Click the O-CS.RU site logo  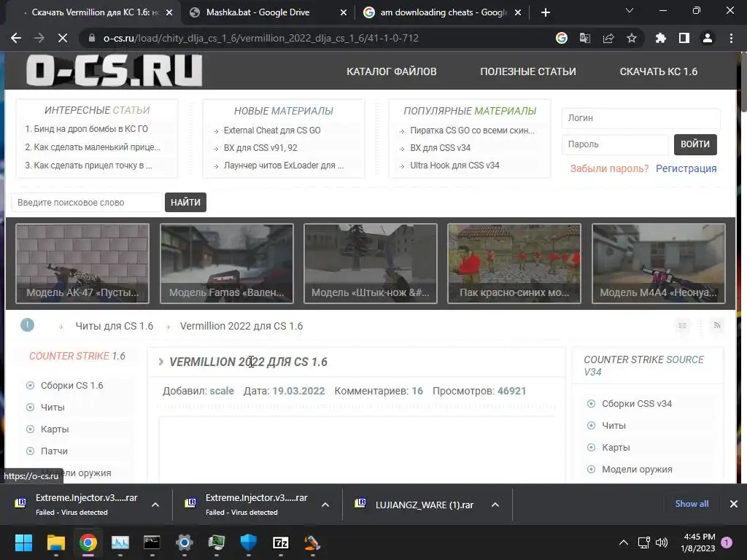pyautogui.click(x=115, y=71)
